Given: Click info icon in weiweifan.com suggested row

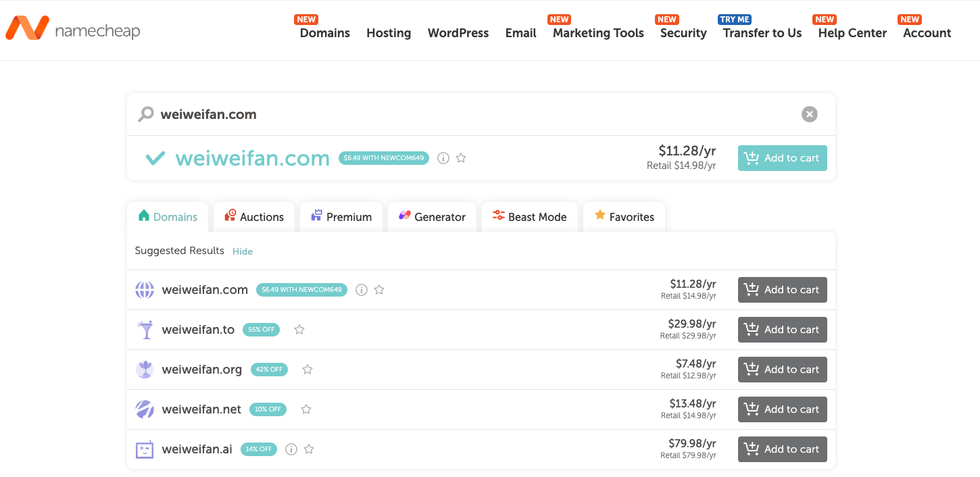Looking at the screenshot, I should click(362, 290).
